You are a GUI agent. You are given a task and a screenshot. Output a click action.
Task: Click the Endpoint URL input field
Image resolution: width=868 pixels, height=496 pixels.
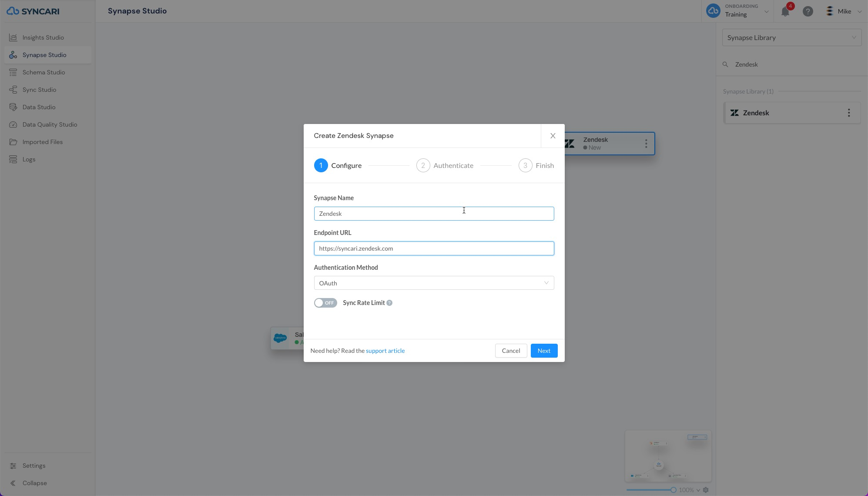434,248
